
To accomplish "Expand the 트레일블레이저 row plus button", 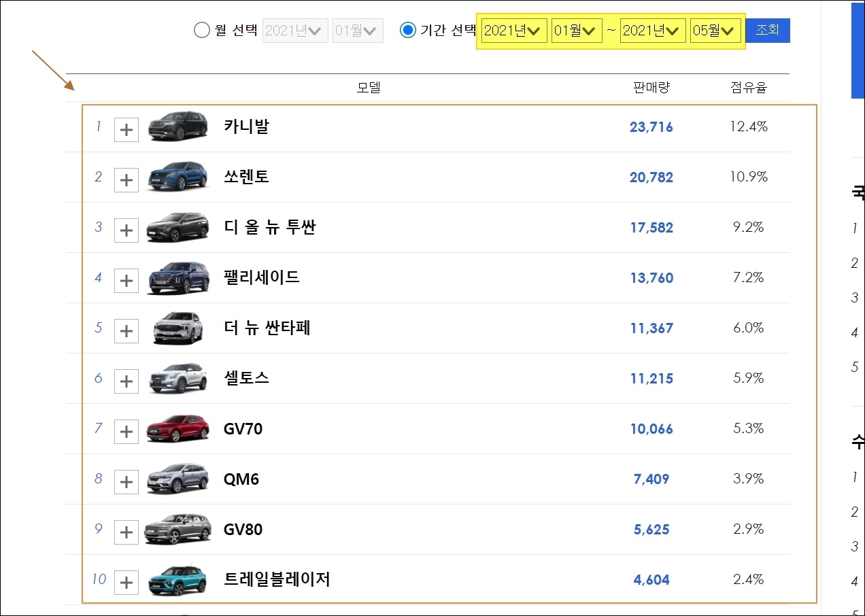I will point(126,582).
